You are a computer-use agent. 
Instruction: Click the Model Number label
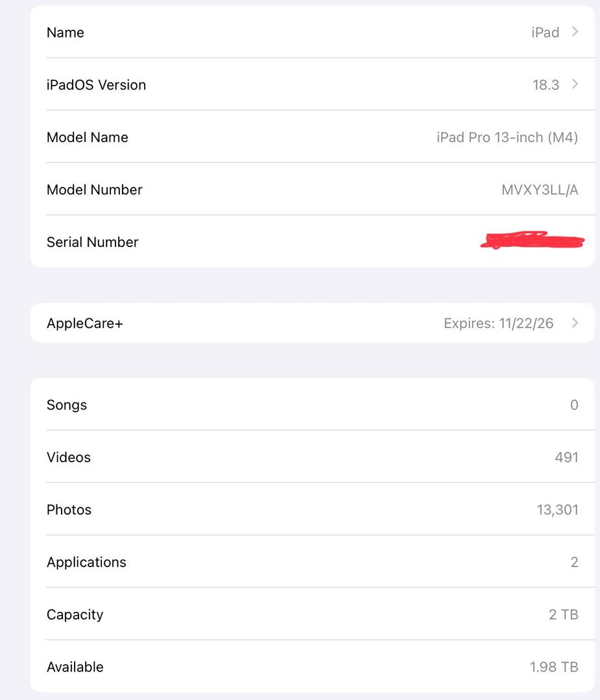[95, 190]
